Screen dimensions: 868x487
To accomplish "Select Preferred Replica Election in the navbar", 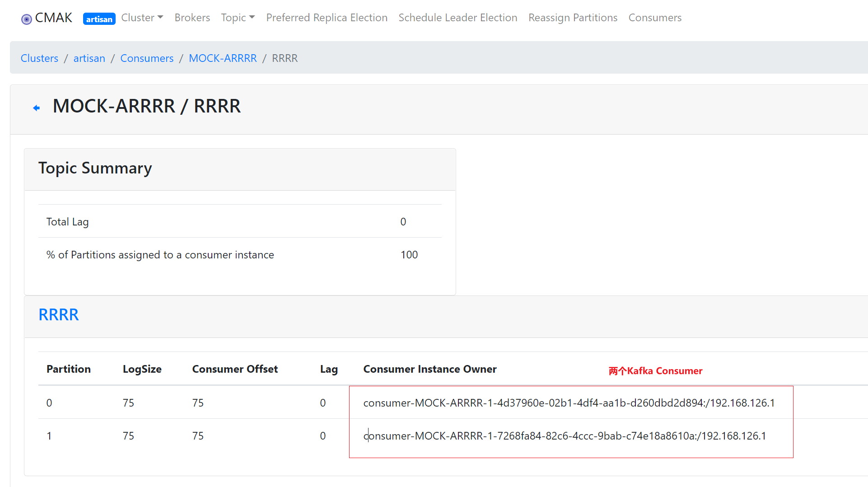I will (x=327, y=17).
